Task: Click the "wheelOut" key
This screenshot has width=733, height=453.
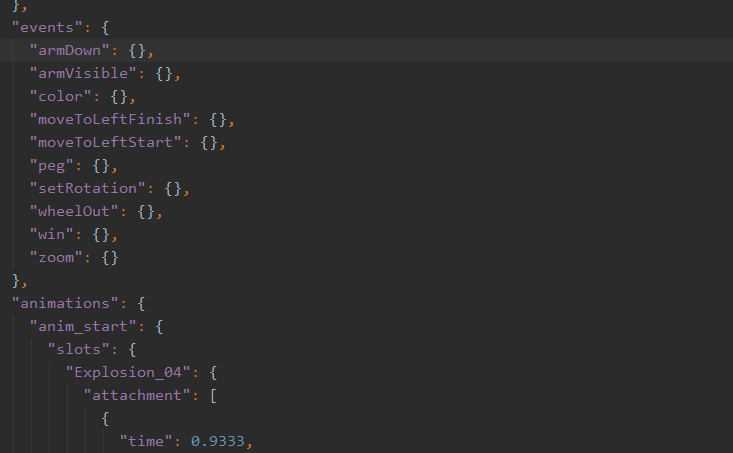Action: (x=74, y=211)
